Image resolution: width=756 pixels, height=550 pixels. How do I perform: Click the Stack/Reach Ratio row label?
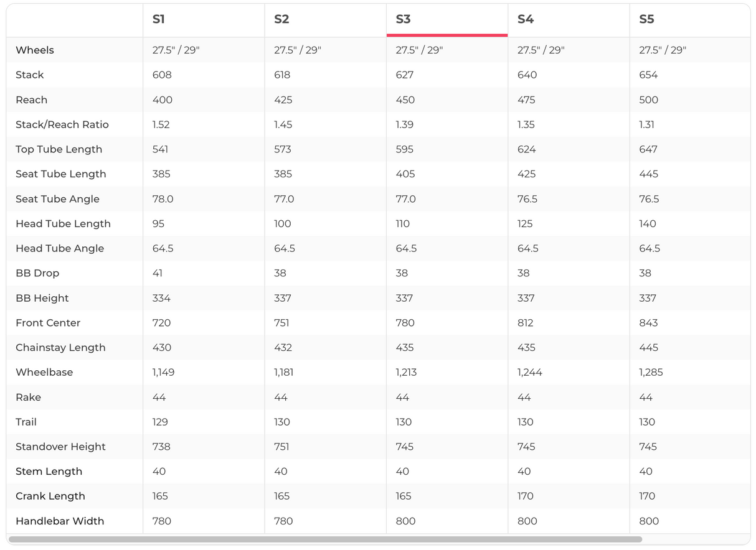(x=62, y=124)
